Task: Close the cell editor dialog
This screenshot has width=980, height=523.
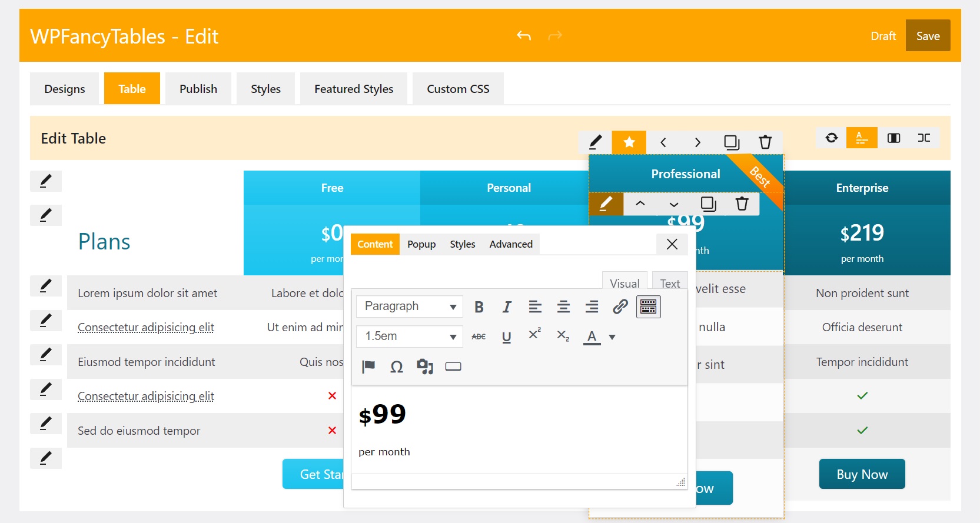Action: [672, 244]
